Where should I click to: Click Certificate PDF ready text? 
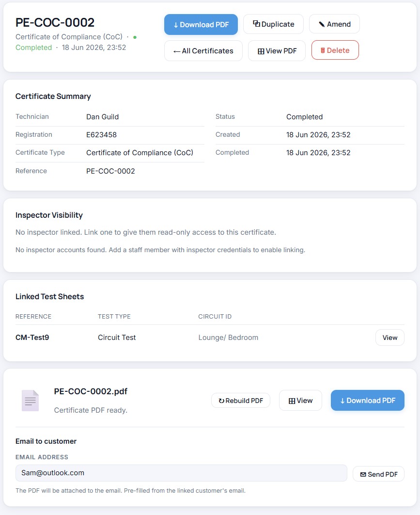[x=91, y=410]
